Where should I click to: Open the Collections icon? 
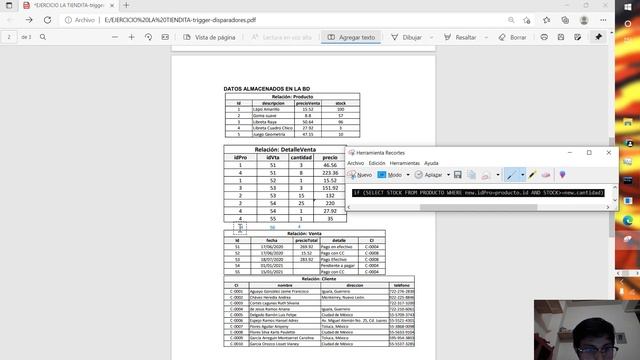coord(565,20)
